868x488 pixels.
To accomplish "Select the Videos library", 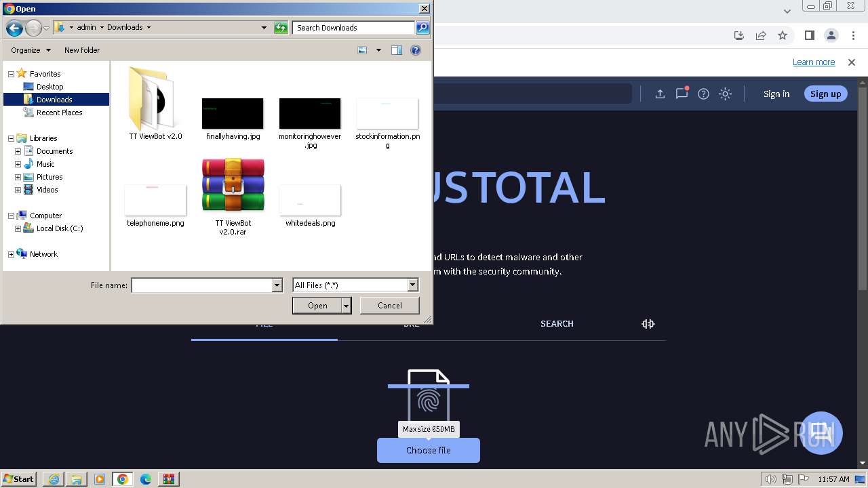I will (x=47, y=190).
